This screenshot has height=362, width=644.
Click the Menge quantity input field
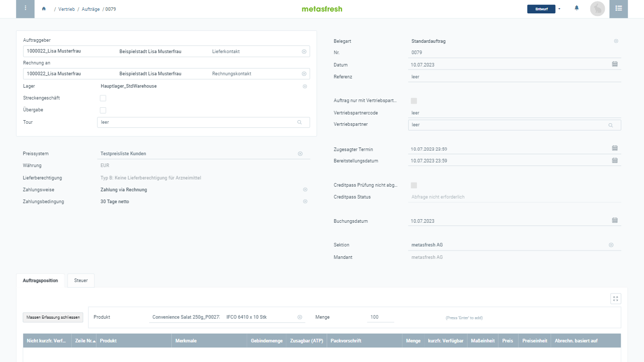[x=381, y=317]
